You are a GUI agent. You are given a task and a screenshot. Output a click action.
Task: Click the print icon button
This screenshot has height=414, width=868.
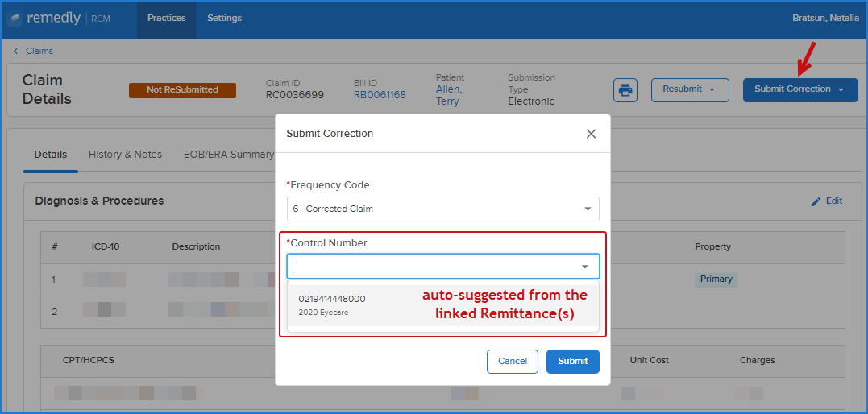click(x=625, y=89)
